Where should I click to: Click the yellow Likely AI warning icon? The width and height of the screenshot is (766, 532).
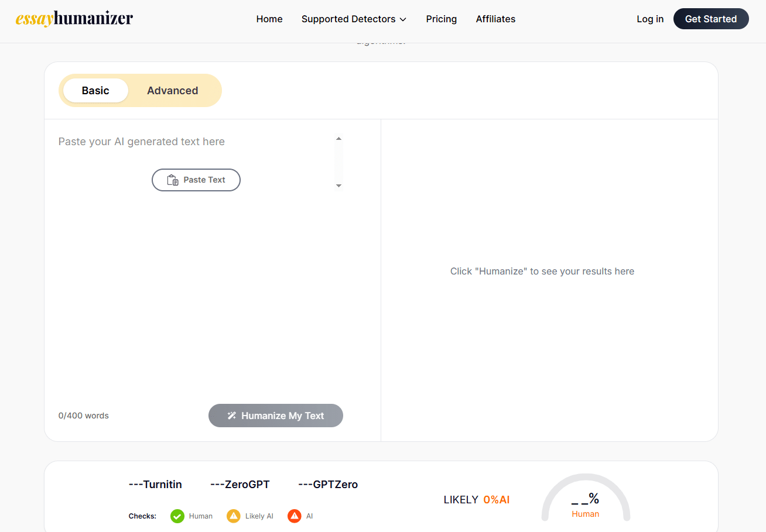(x=234, y=516)
